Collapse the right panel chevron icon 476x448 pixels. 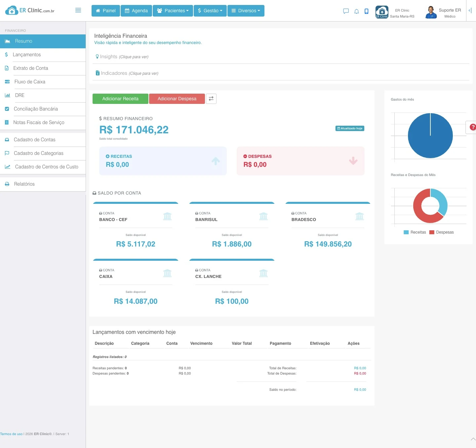tap(470, 11)
